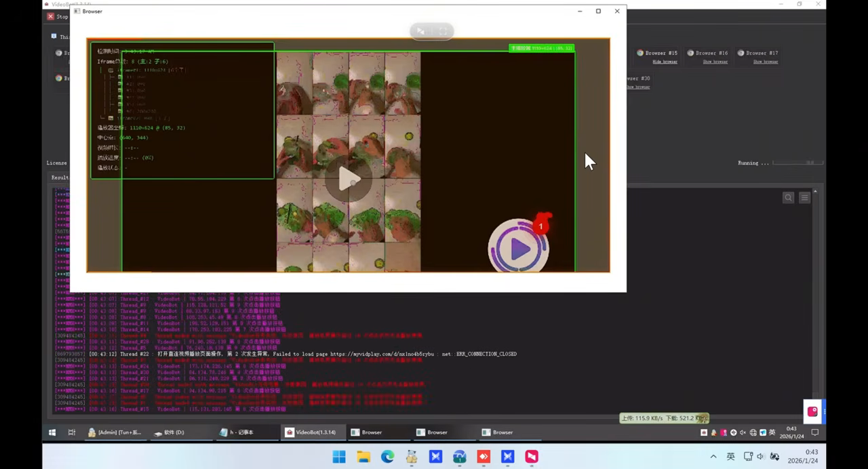Click the purple circular play icon with badge
The height and width of the screenshot is (469, 868).
[x=519, y=247]
